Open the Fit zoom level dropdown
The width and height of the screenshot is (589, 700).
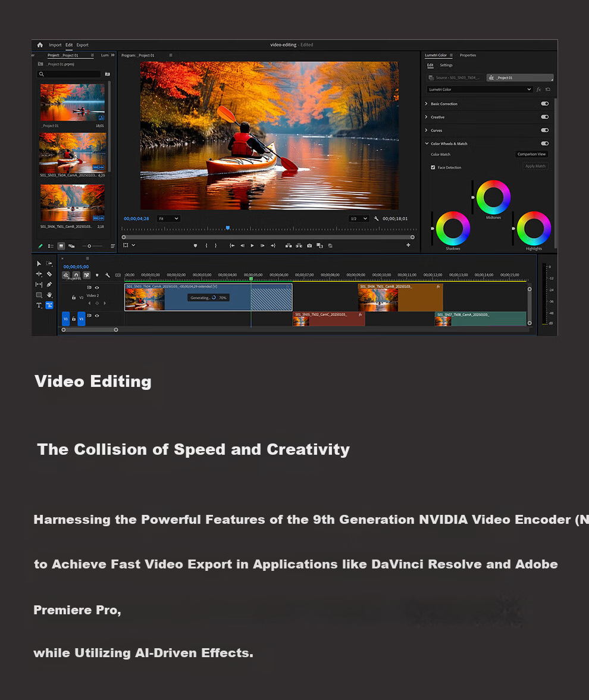(168, 219)
